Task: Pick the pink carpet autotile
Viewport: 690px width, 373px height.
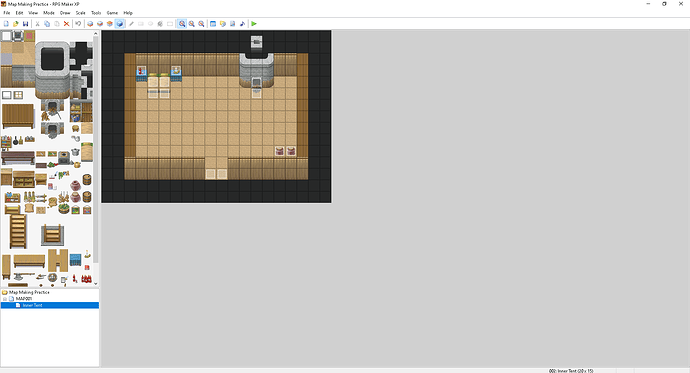Action: [29, 36]
